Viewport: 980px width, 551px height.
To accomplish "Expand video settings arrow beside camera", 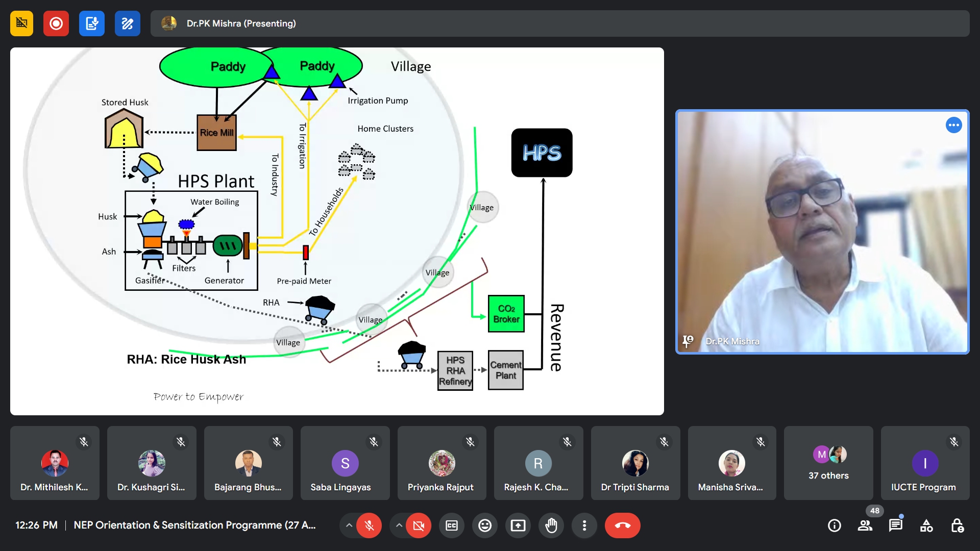I will tap(399, 525).
